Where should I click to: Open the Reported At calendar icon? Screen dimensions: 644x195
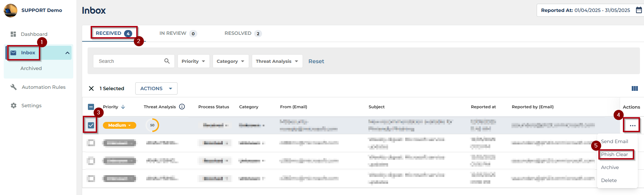639,10
